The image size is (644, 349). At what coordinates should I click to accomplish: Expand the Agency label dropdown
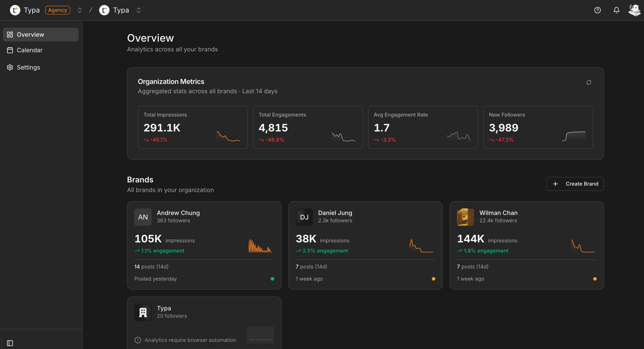[x=57, y=10]
